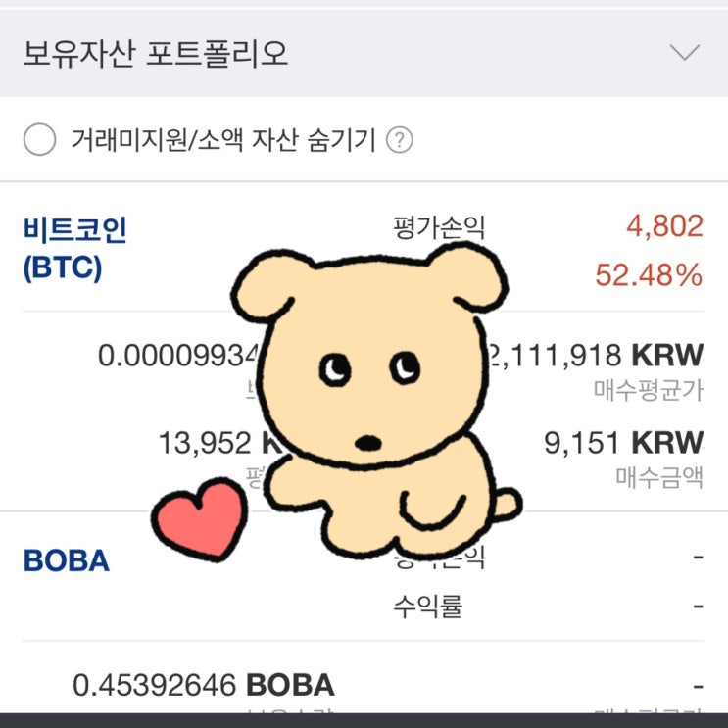Toggle the 거래미지원/소액 자산 숨기기 radio button
The image size is (728, 728).
pos(39,139)
